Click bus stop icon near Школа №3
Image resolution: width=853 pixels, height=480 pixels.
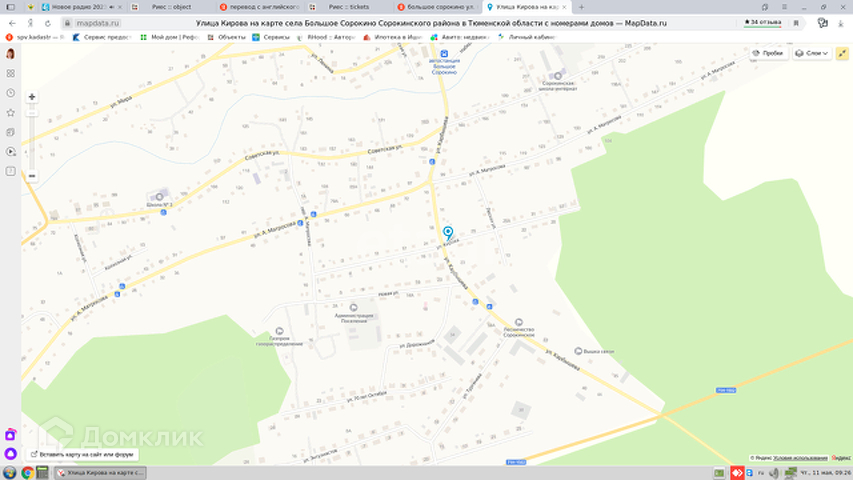coord(163,212)
